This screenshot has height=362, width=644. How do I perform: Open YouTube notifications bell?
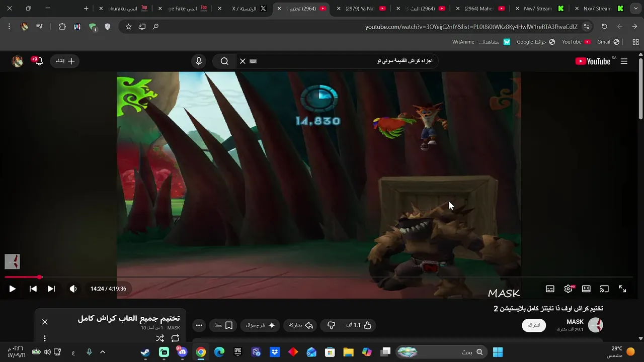click(x=38, y=61)
